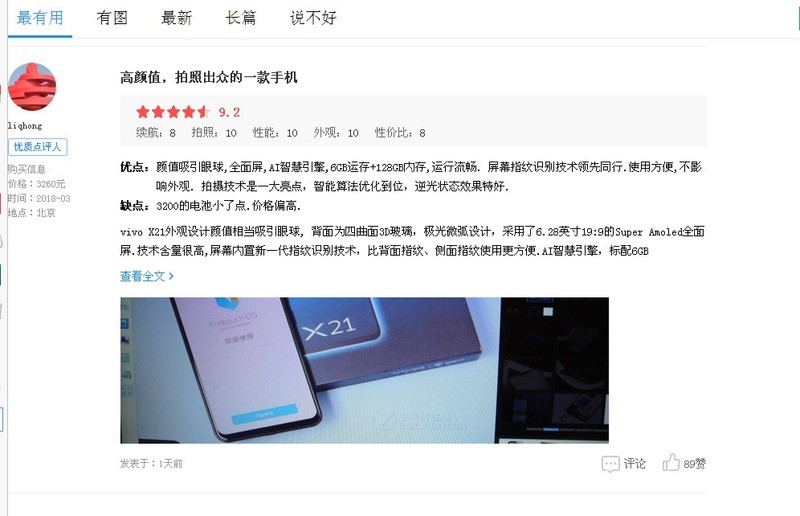The image size is (800, 516).
Task: Click the 优质点评人 badge
Action: coord(37,147)
